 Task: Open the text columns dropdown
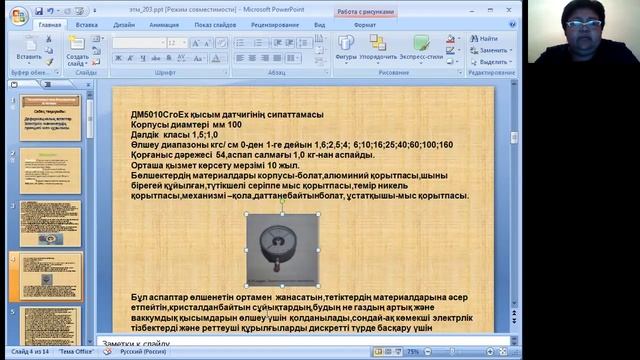(293, 58)
